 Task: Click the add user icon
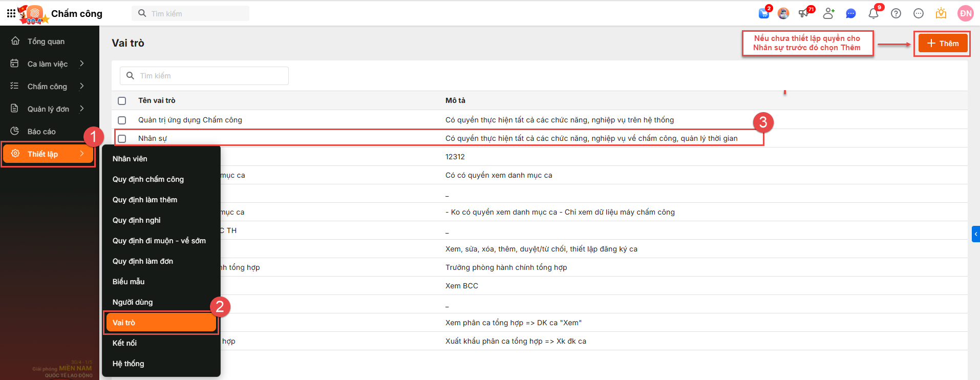pos(828,14)
